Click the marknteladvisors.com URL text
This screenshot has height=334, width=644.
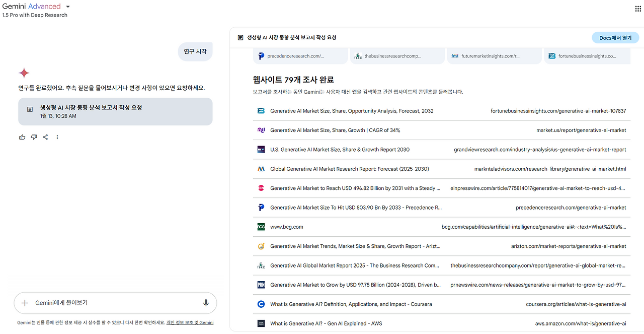pyautogui.click(x=550, y=169)
